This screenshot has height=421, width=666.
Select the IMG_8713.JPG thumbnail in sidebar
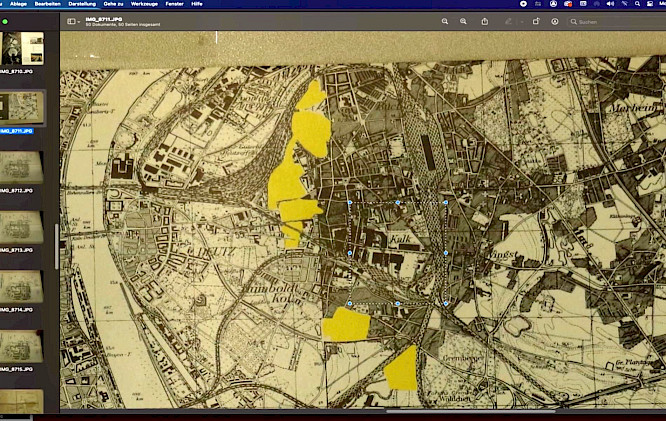tap(21, 227)
